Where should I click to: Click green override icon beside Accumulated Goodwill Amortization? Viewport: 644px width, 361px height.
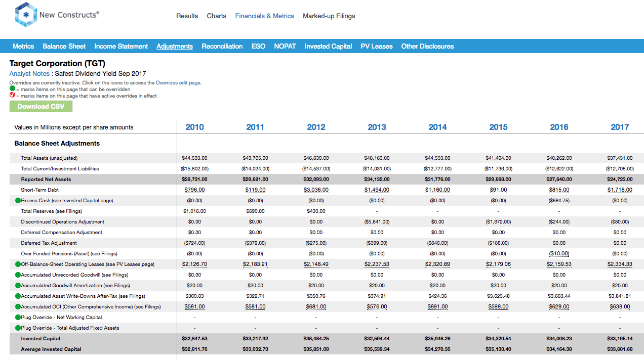[18, 286]
